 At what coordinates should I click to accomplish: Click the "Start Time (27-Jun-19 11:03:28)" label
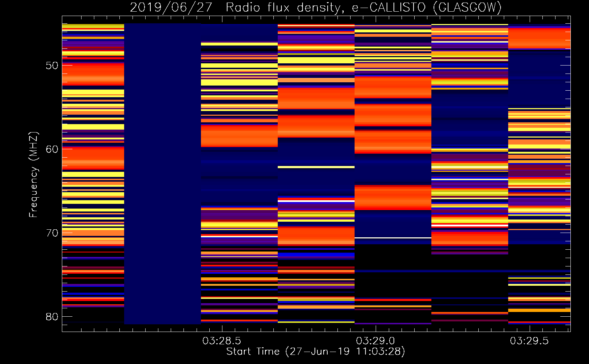[316, 352]
